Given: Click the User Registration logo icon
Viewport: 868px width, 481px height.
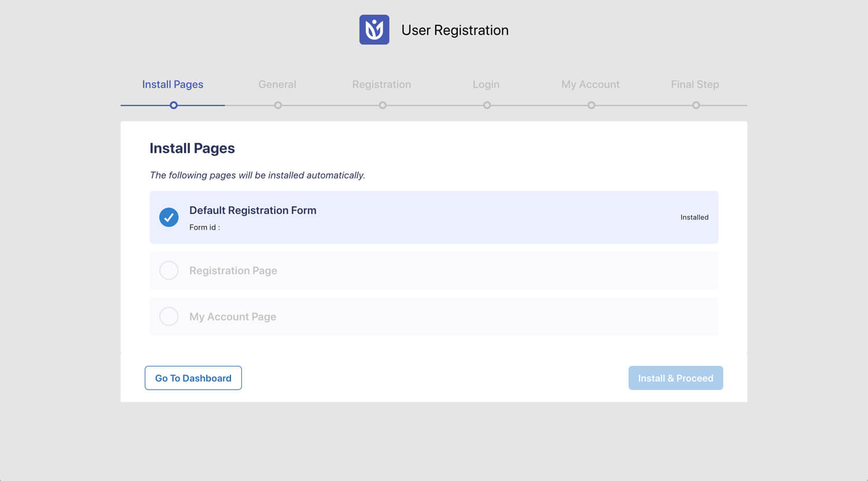Looking at the screenshot, I should pyautogui.click(x=374, y=29).
